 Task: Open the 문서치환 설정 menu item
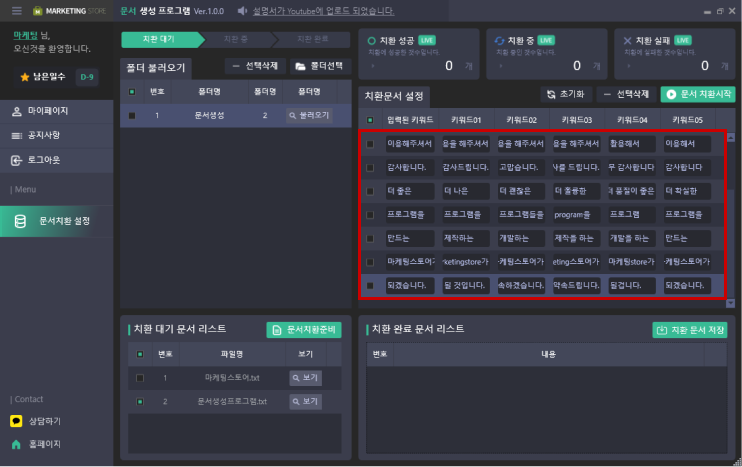(57, 221)
